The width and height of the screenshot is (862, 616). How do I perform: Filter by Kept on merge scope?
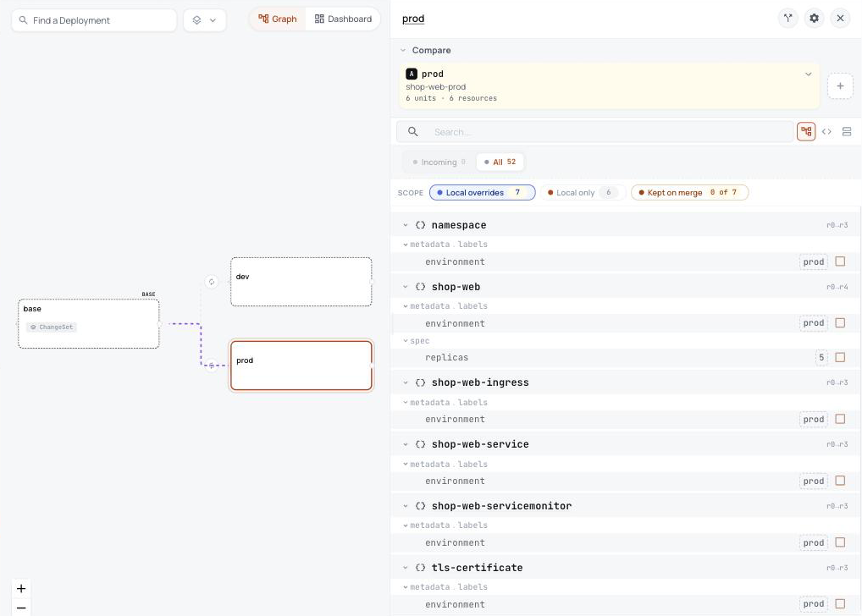pos(689,192)
